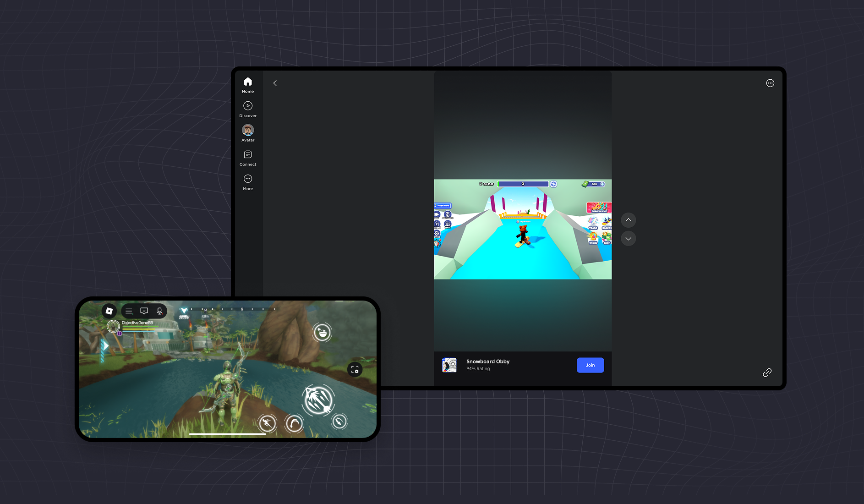Open the Avatar tab in the sidebar
Viewport: 864px width, 504px height.
248,133
